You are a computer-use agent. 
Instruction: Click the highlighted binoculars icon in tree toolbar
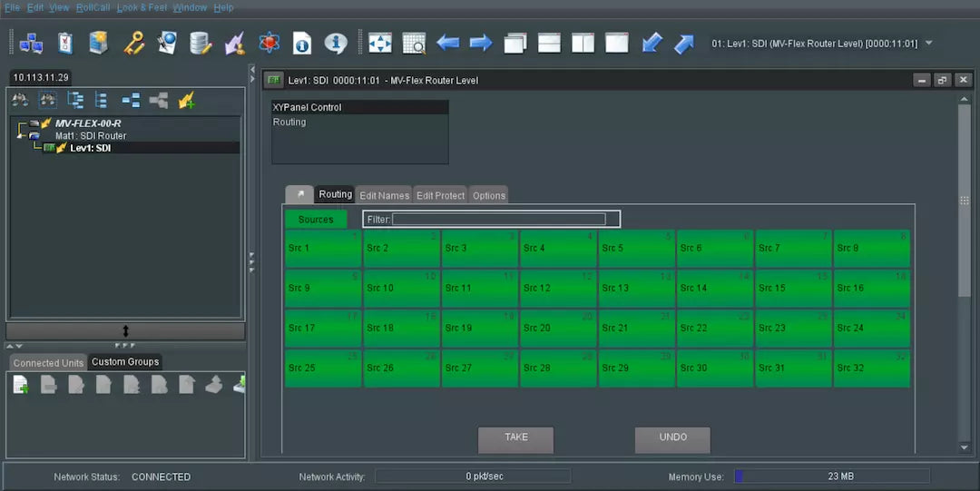47,100
